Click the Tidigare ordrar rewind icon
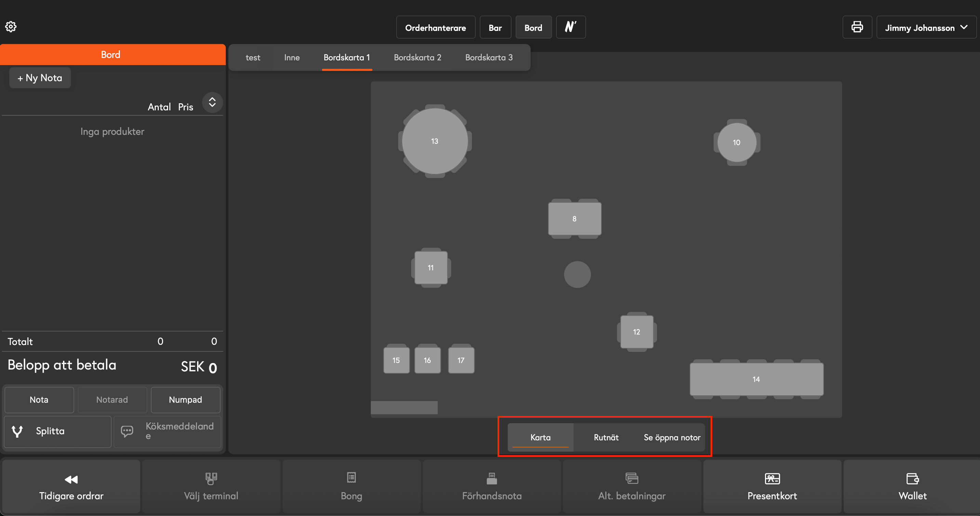The height and width of the screenshot is (516, 980). point(71,479)
